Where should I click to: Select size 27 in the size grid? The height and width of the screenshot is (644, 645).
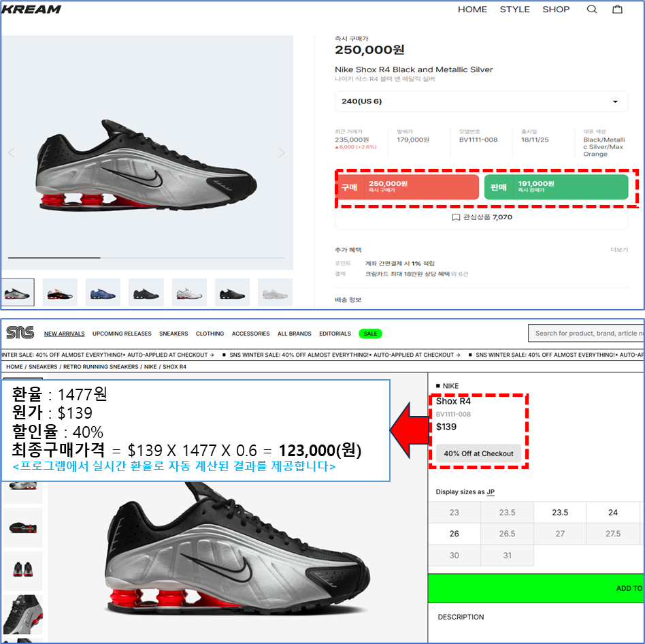point(560,534)
